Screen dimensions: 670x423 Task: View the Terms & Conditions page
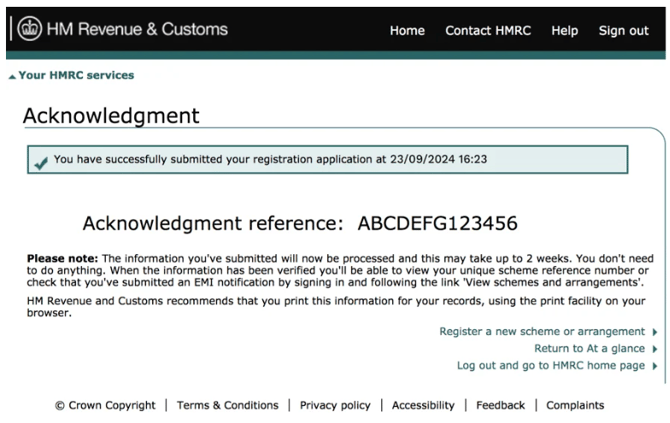227,405
